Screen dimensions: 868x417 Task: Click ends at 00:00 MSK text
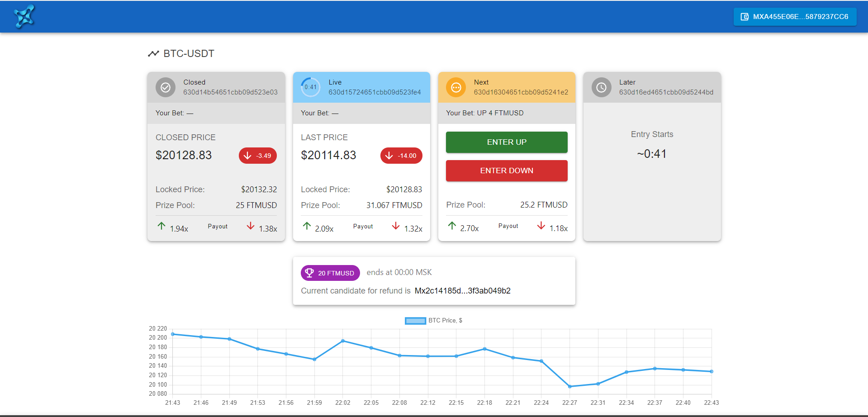pyautogui.click(x=399, y=272)
